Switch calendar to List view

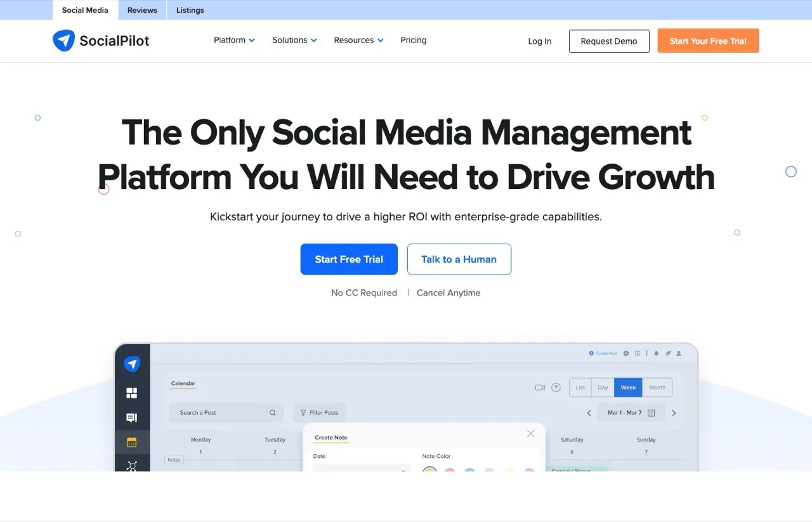(580, 388)
